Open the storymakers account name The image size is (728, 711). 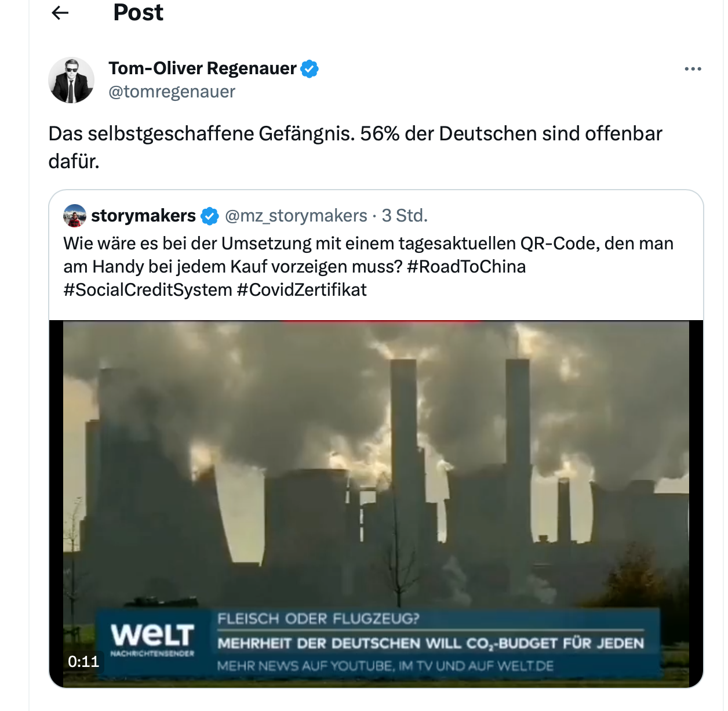(x=143, y=216)
